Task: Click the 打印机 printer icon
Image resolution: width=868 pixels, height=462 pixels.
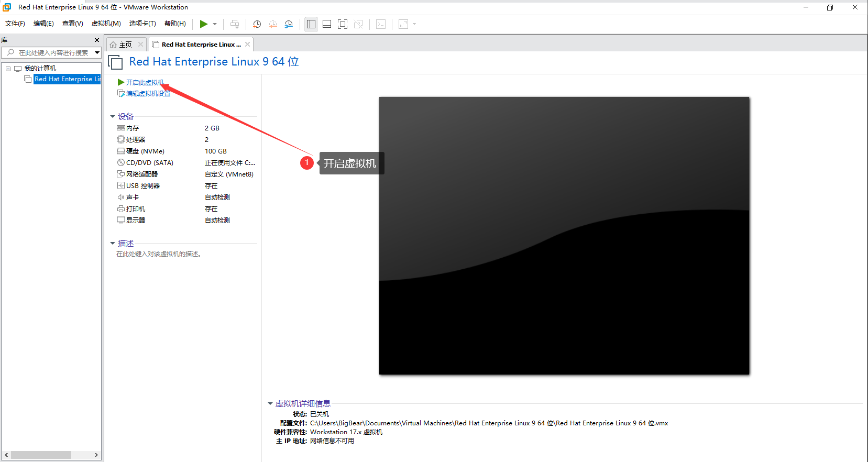Action: coord(121,209)
